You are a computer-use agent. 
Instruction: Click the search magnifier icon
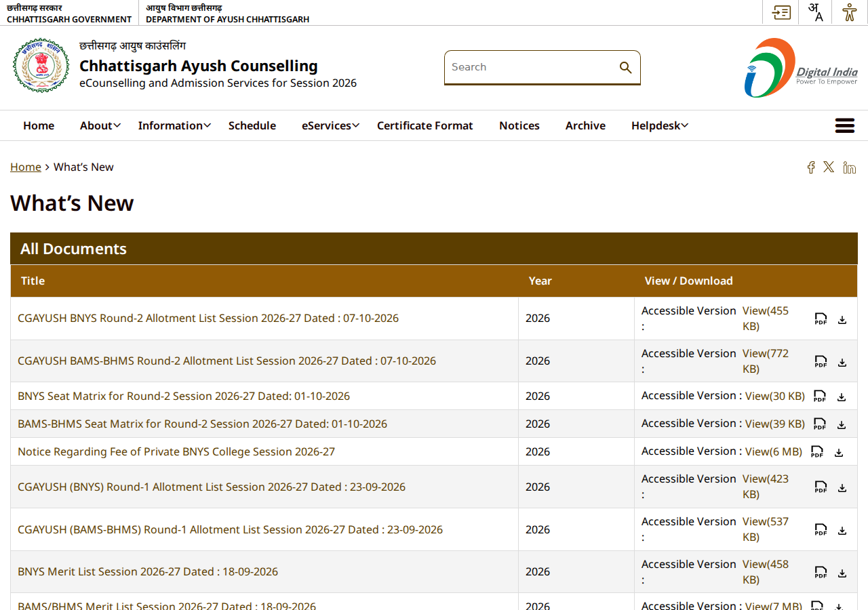(625, 67)
